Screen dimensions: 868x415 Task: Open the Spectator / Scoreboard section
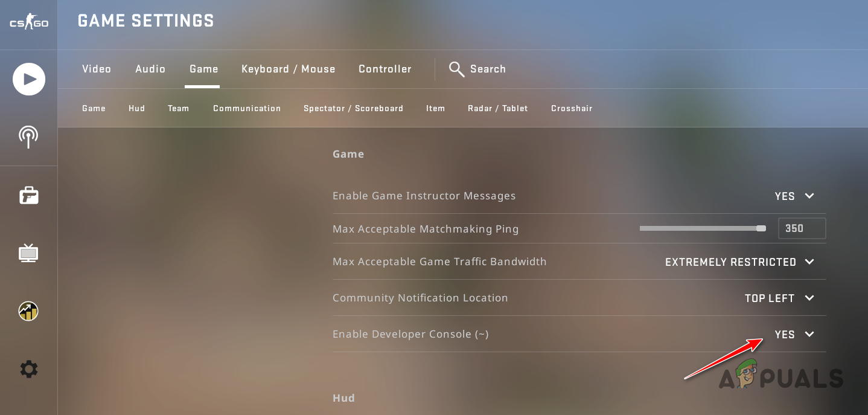click(x=353, y=108)
